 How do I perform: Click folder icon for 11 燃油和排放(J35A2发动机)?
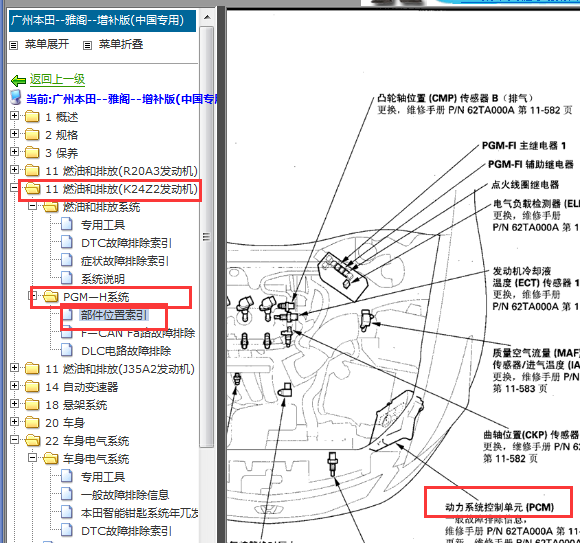pos(32,368)
